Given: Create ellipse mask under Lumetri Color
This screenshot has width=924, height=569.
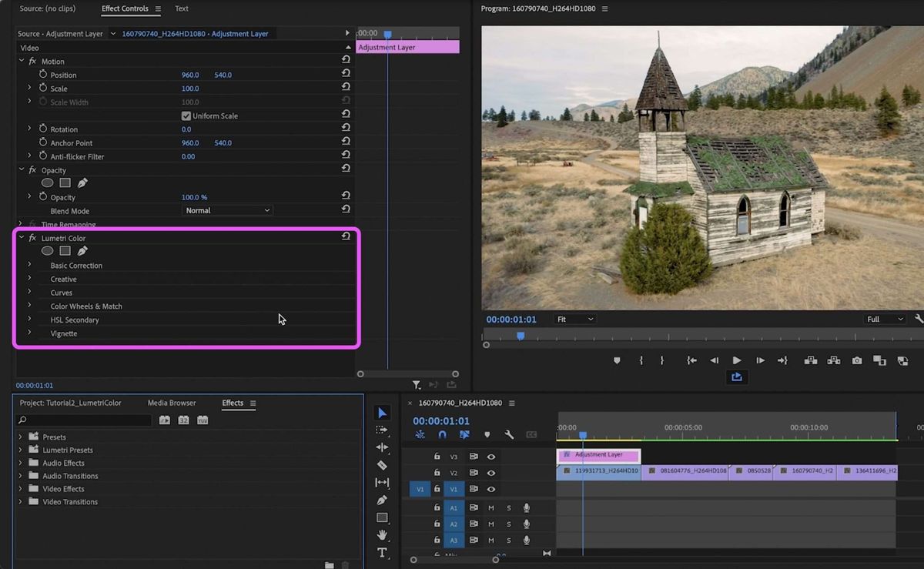Looking at the screenshot, I should coord(48,250).
